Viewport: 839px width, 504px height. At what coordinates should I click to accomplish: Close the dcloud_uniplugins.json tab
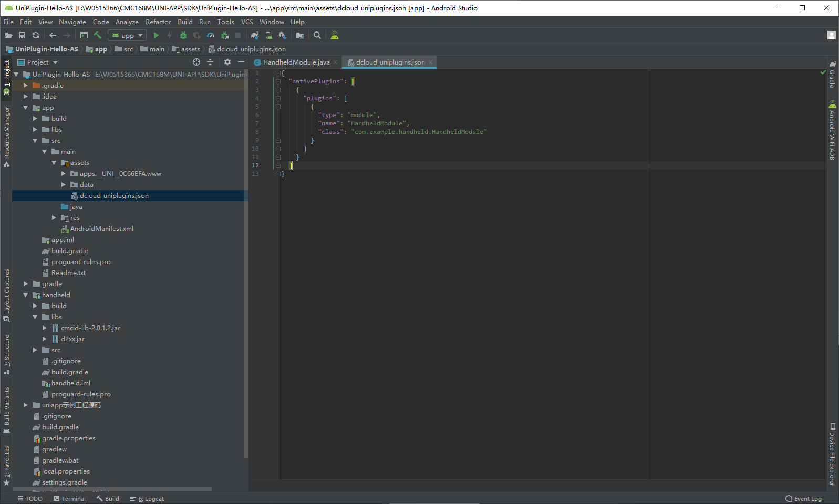[430, 62]
